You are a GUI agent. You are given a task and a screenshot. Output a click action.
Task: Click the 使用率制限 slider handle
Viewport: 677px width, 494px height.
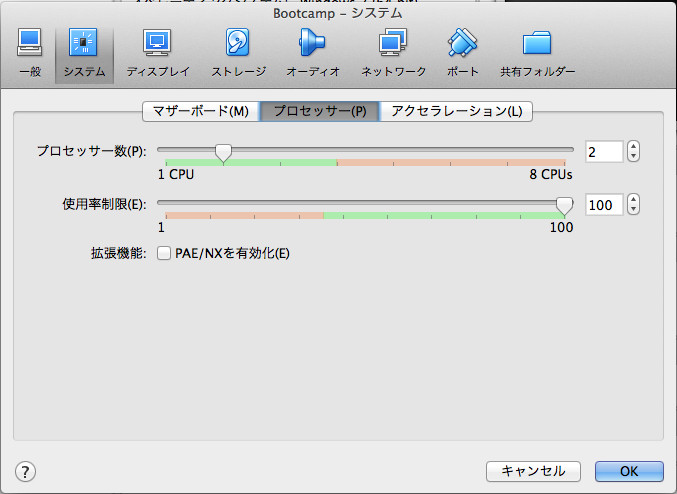coord(564,206)
